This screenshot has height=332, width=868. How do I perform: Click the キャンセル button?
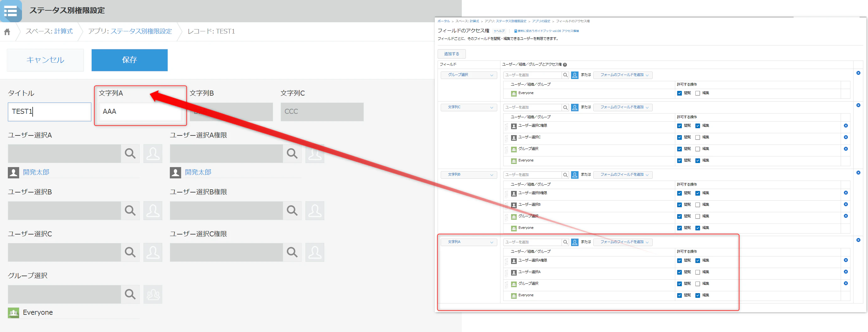pyautogui.click(x=46, y=60)
